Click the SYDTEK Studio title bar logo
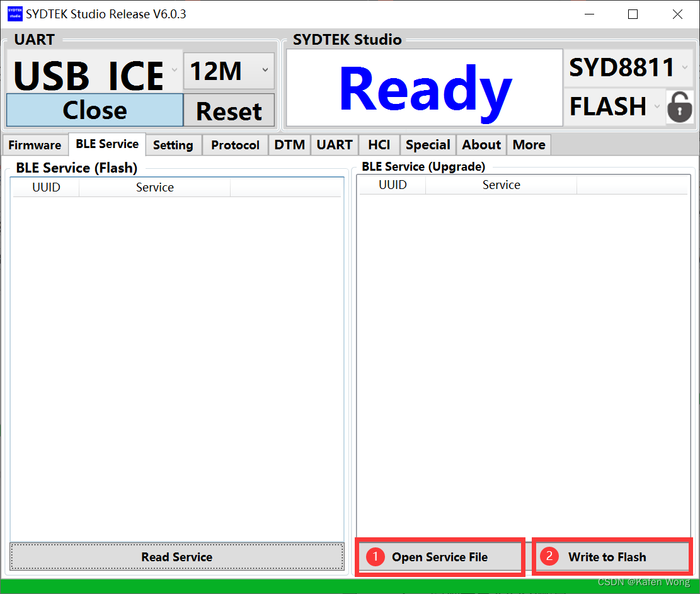 [x=14, y=13]
